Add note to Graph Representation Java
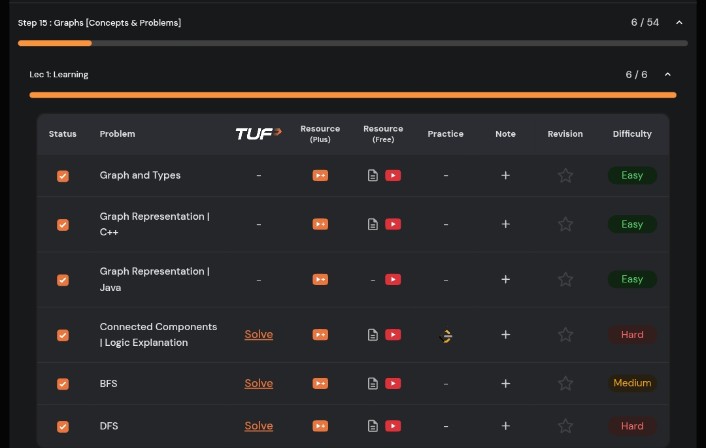706x448 pixels. click(x=505, y=279)
